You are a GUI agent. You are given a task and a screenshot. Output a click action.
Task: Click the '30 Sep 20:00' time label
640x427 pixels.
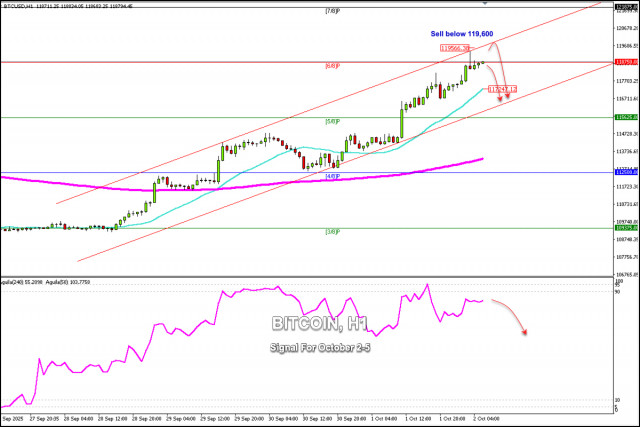tap(351, 419)
